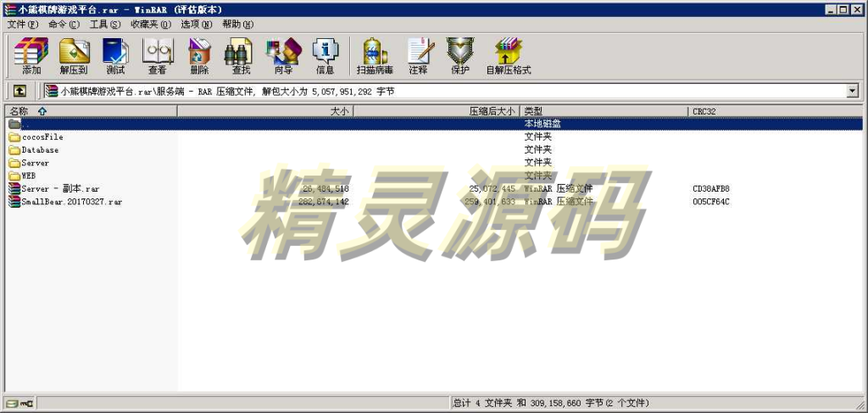Open the 帮助(H) menu

point(237,25)
